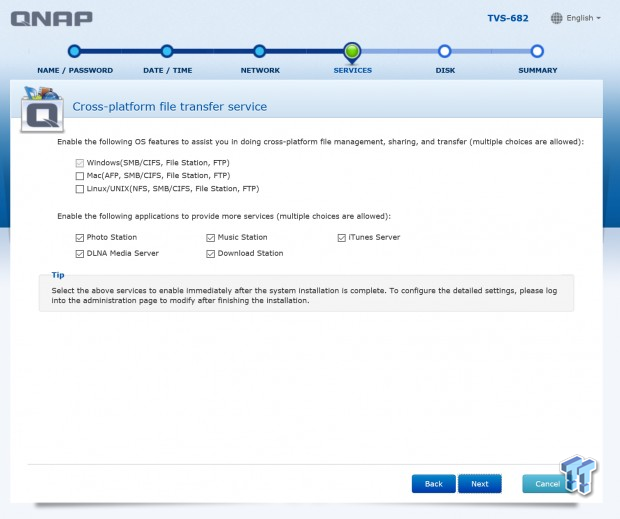Go to the NAME / PASSWORD step label
The height and width of the screenshot is (519, 620).
pos(75,70)
